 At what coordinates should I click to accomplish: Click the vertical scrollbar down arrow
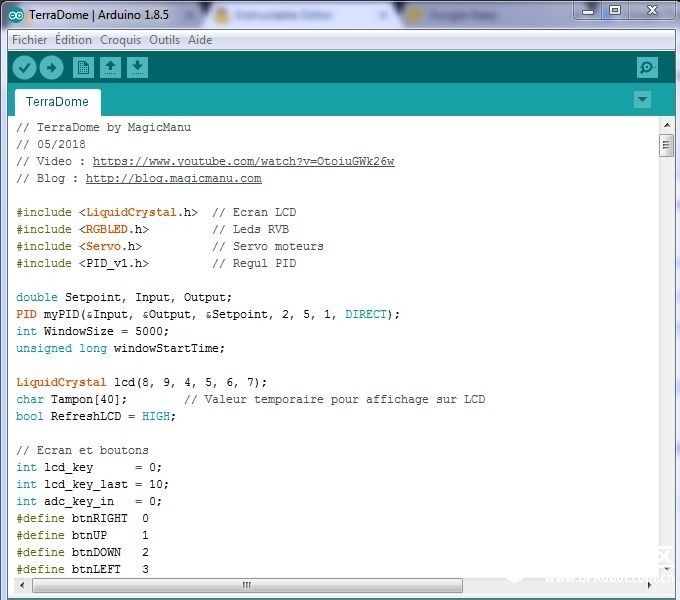(667, 569)
